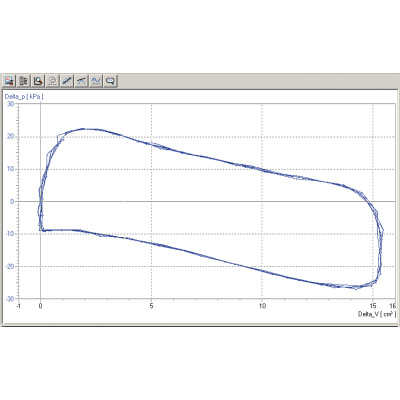Open the speech bubble comment tool
The height and width of the screenshot is (400, 400).
tap(111, 81)
